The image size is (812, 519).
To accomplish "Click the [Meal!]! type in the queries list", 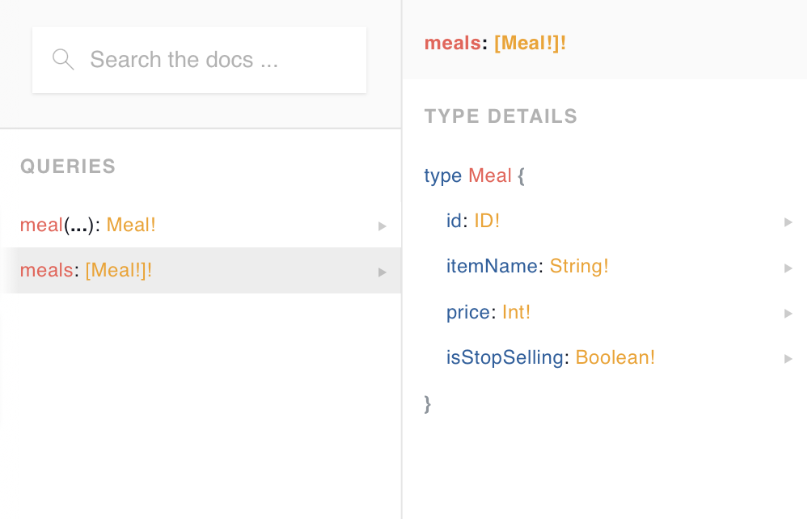I will pos(118,271).
